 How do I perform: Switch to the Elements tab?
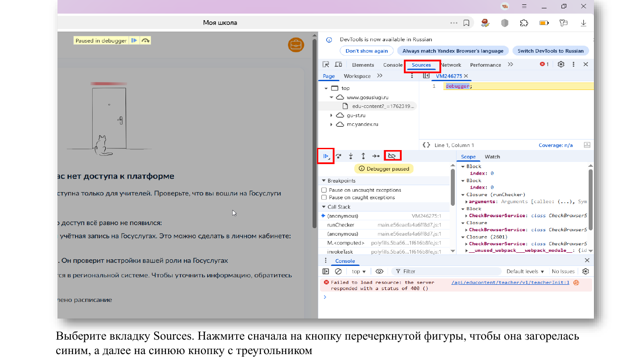tap(363, 65)
